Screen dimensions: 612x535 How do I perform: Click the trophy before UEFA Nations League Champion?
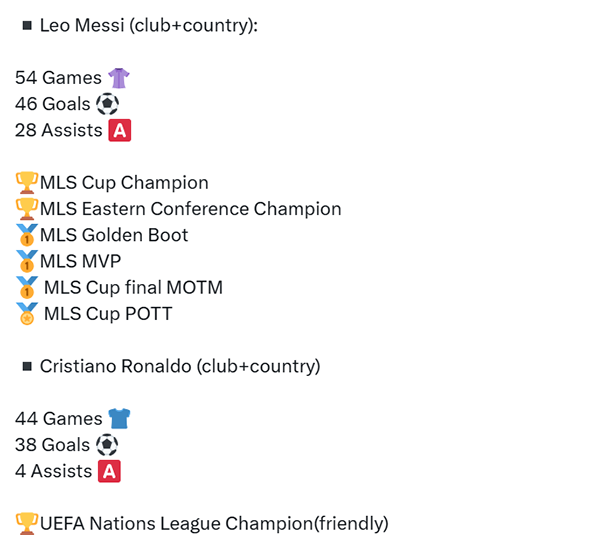pos(27,523)
